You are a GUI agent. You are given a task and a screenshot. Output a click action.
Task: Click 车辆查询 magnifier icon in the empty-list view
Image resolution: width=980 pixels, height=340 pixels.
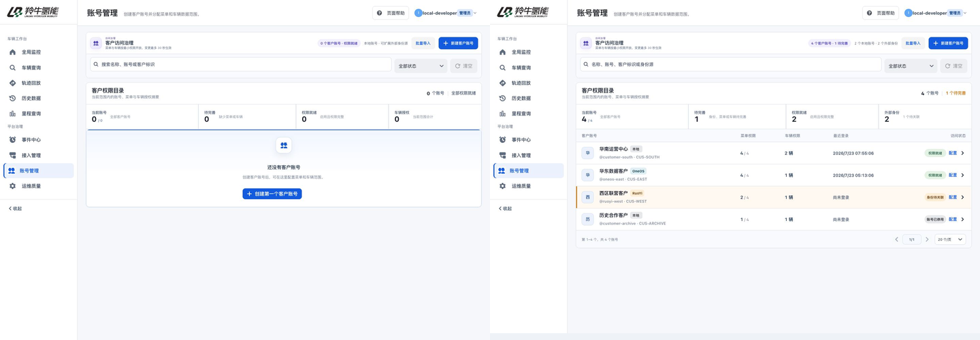click(x=12, y=68)
